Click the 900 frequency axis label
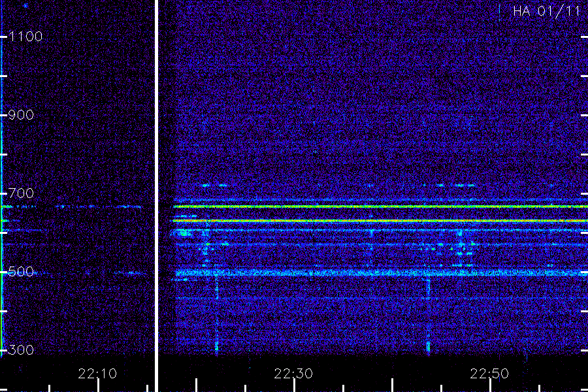 pos(21,115)
